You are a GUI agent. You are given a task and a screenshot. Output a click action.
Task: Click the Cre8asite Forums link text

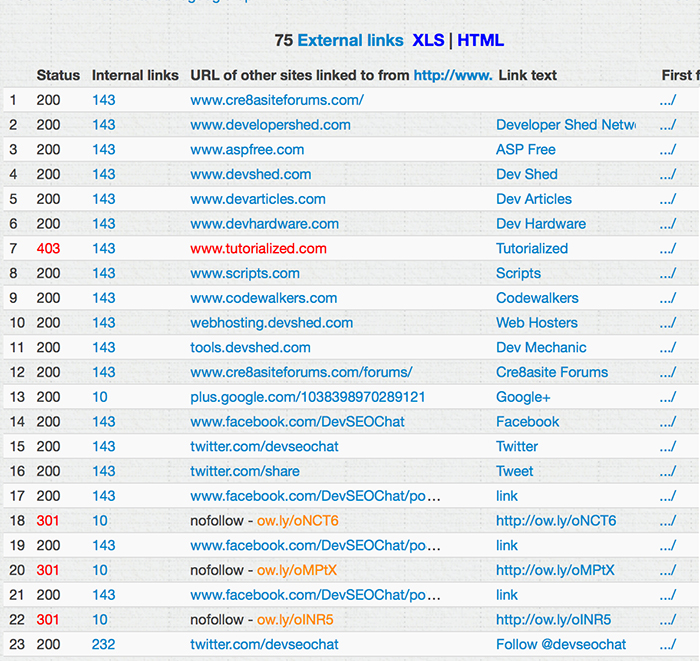click(552, 372)
